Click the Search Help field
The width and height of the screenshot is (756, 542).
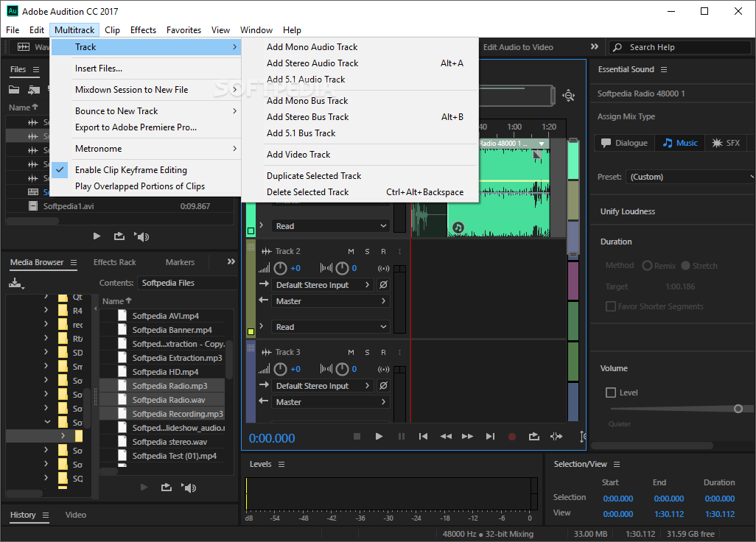tap(680, 47)
